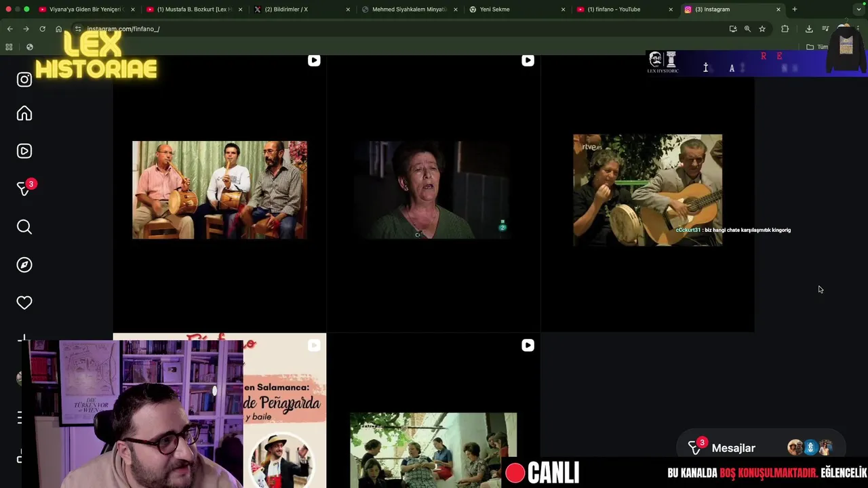Close the Instagram tab
The image size is (868, 488).
[778, 9]
